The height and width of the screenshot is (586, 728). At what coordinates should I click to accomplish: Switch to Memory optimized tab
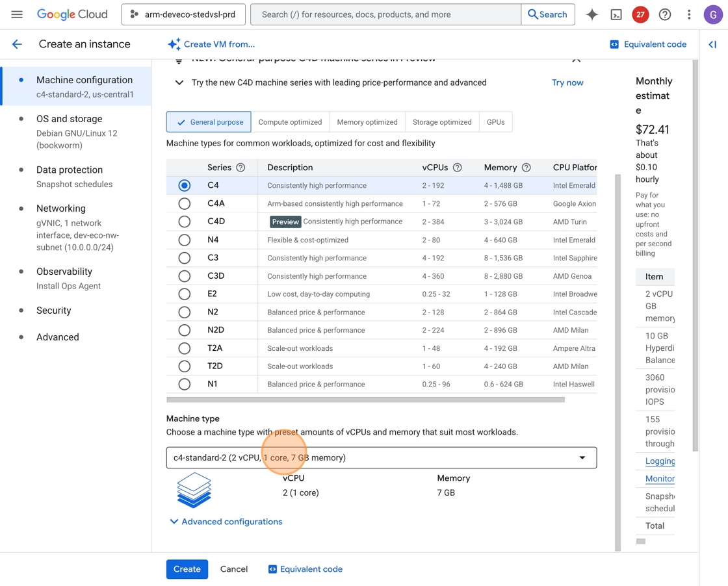[x=367, y=122]
